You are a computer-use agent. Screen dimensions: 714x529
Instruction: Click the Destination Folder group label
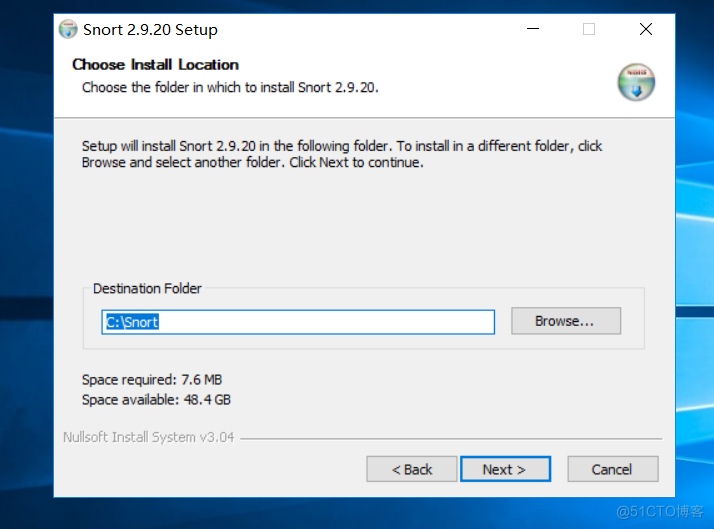(147, 288)
